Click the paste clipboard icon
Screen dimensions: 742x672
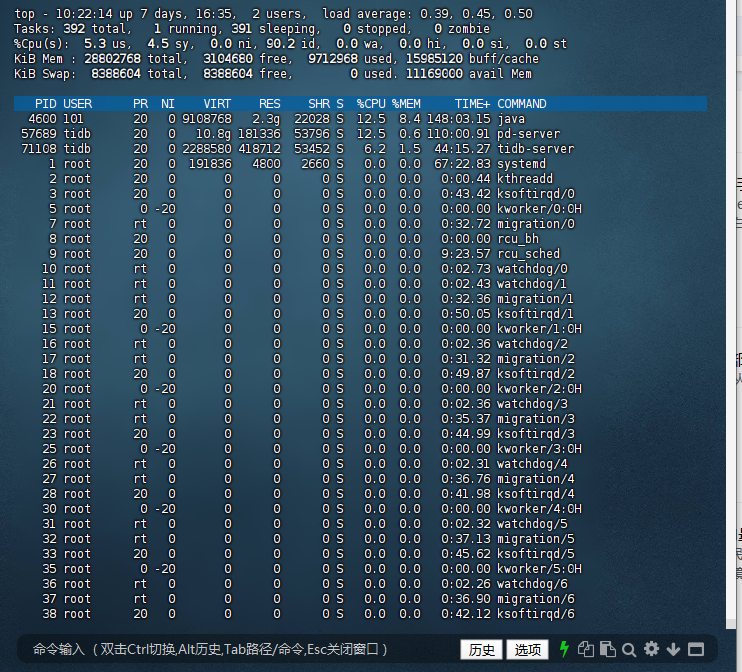(608, 649)
